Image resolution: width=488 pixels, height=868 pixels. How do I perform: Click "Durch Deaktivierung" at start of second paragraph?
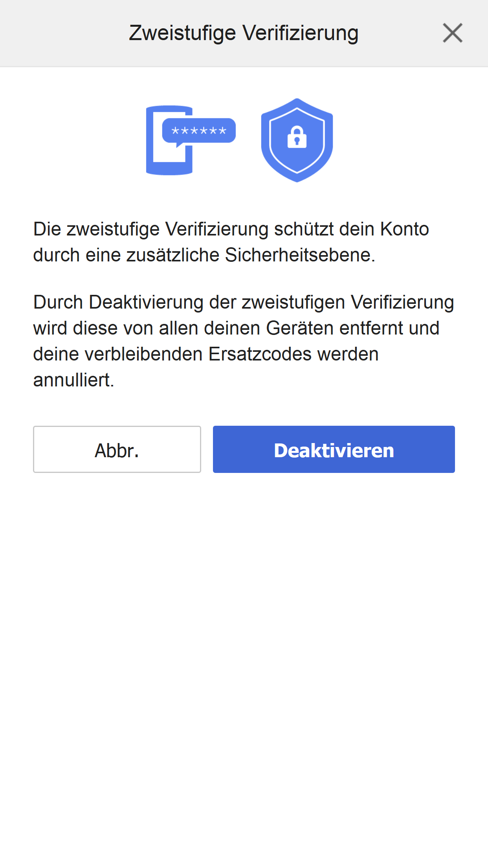118,302
